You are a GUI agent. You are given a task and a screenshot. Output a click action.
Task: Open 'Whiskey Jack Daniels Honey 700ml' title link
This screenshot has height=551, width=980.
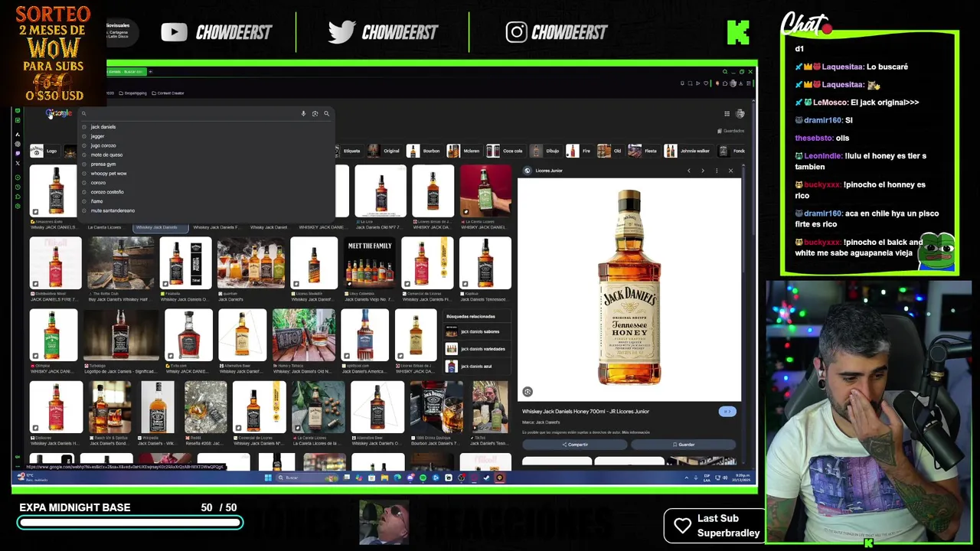(586, 412)
